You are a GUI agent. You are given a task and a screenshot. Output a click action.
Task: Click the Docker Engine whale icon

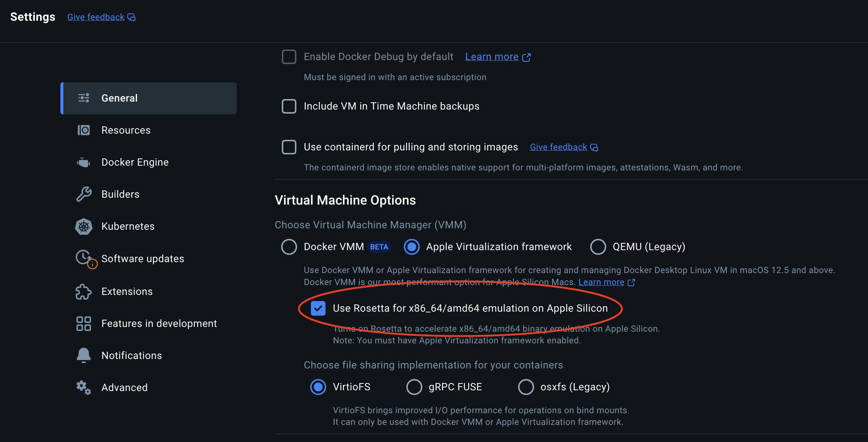[84, 162]
